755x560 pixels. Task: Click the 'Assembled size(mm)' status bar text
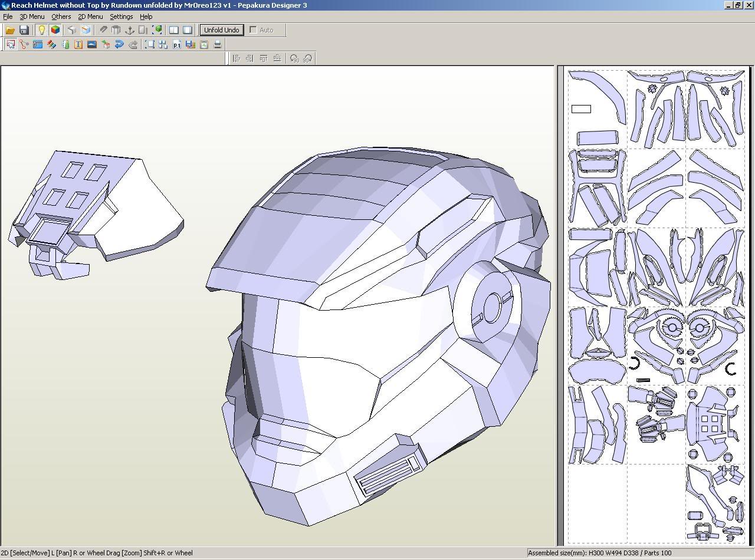pyautogui.click(x=599, y=553)
